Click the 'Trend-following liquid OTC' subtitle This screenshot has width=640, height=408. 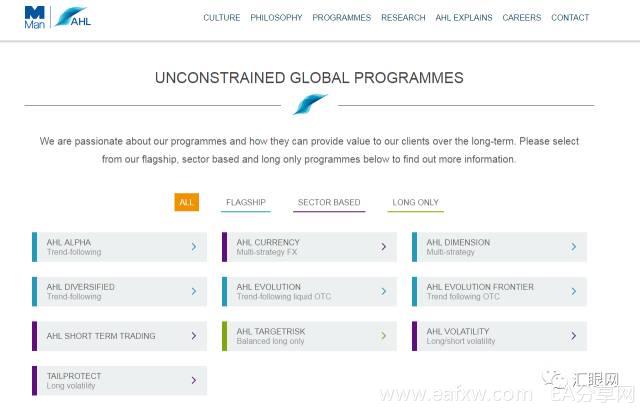pyautogui.click(x=284, y=297)
